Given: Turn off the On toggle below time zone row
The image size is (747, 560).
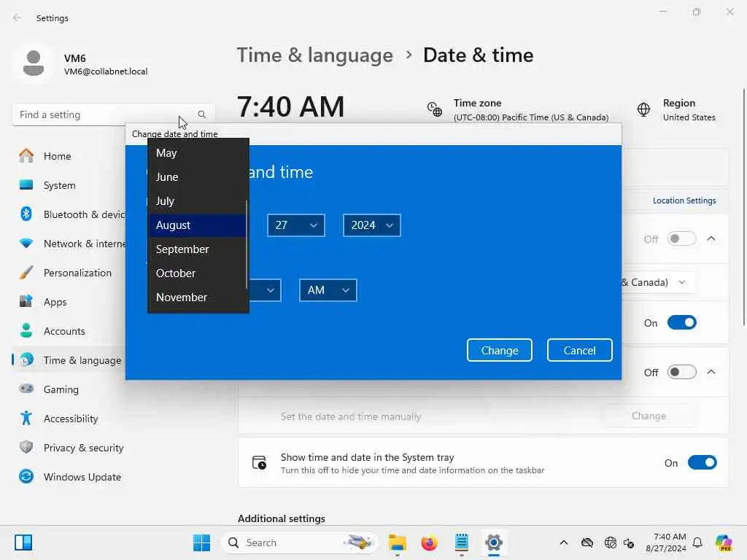Looking at the screenshot, I should 682,322.
